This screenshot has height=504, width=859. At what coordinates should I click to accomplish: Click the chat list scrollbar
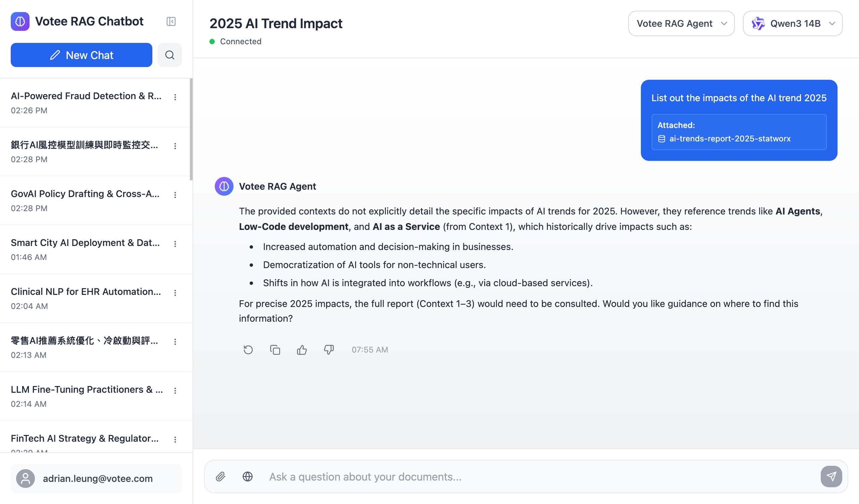191,129
